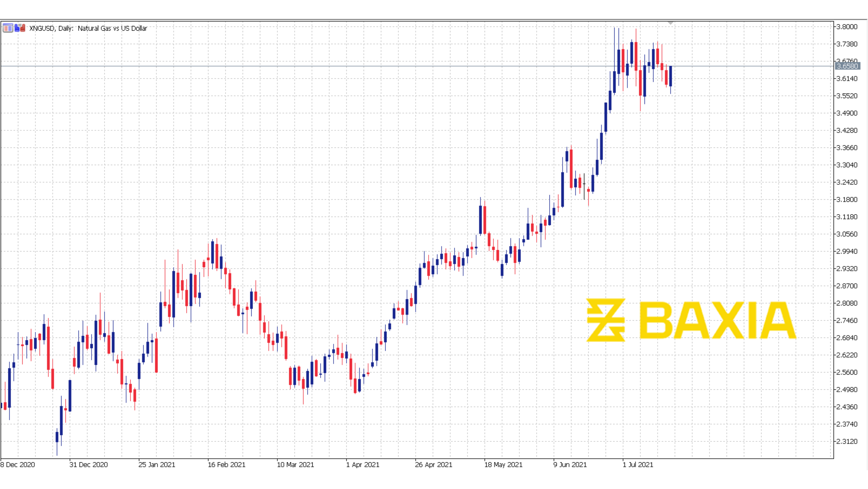Click the 8 Dec 2020 date label
The width and height of the screenshot is (868, 489).
(x=17, y=464)
